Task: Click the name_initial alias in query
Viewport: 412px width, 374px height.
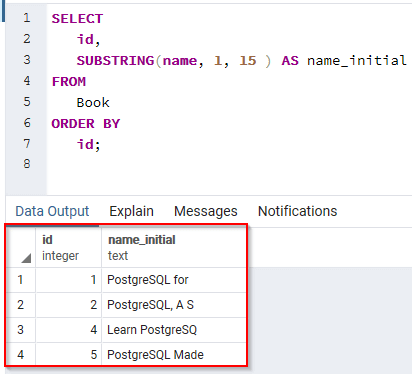Action: click(x=357, y=61)
